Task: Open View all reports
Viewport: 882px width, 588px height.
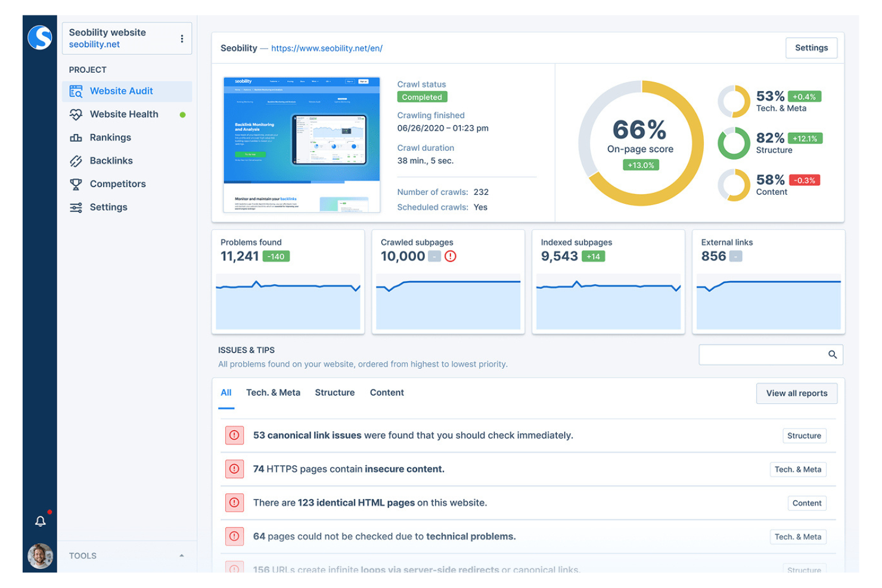Action: [x=797, y=393]
